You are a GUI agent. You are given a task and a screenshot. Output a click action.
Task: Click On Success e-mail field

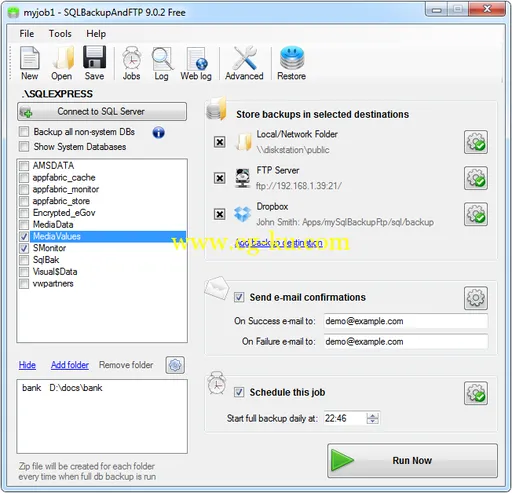(406, 321)
